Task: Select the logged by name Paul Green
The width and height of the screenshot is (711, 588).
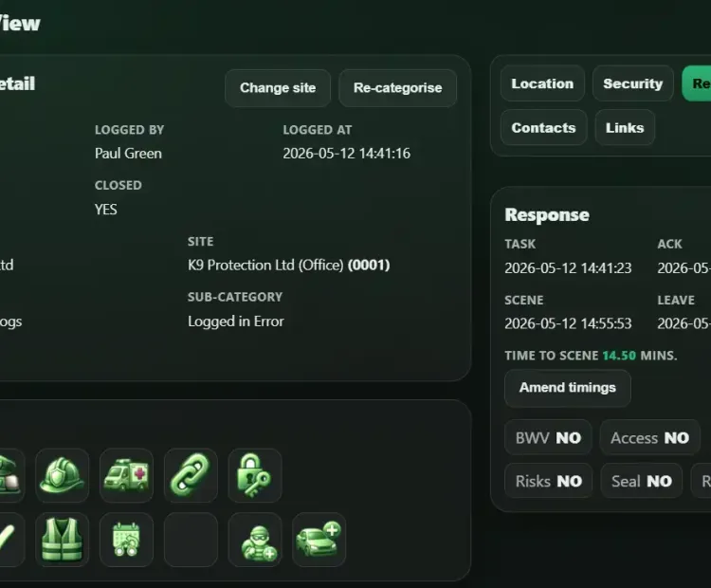Action: (x=128, y=154)
